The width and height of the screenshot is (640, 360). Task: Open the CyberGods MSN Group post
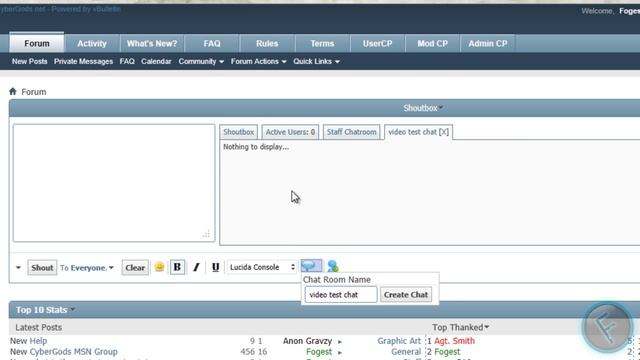[73, 351]
